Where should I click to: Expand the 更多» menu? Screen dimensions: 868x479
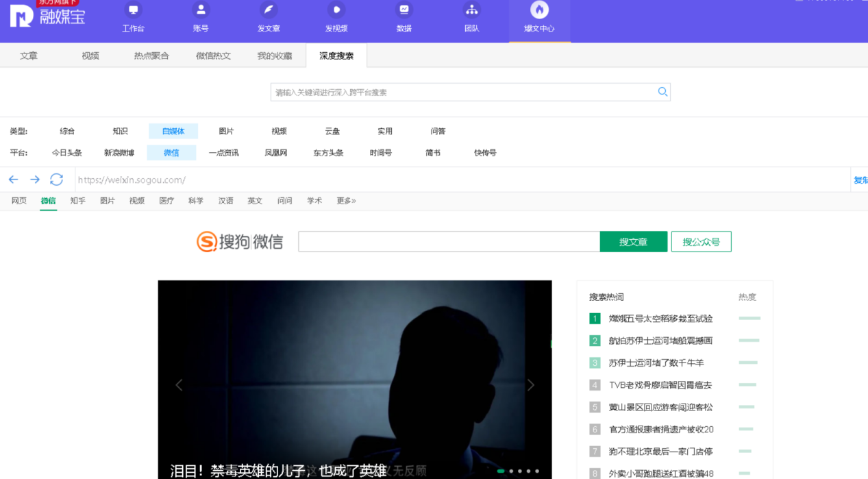(346, 201)
